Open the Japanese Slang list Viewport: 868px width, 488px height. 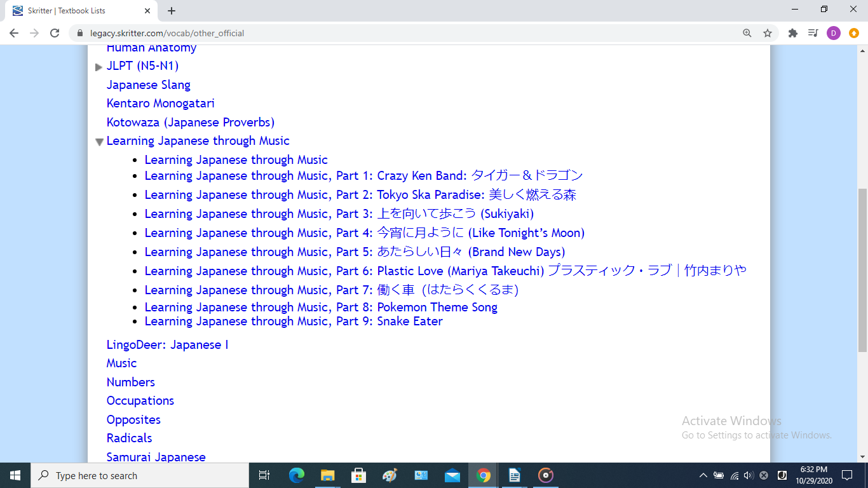149,85
